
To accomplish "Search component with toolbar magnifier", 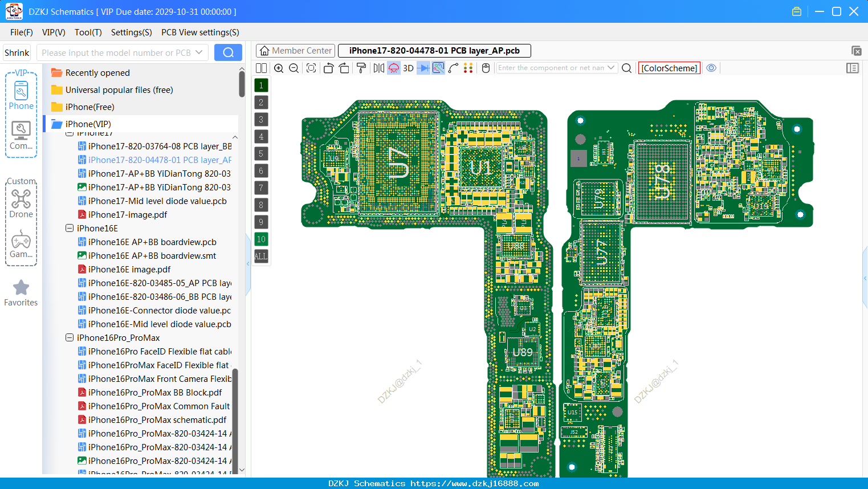I will tap(626, 68).
